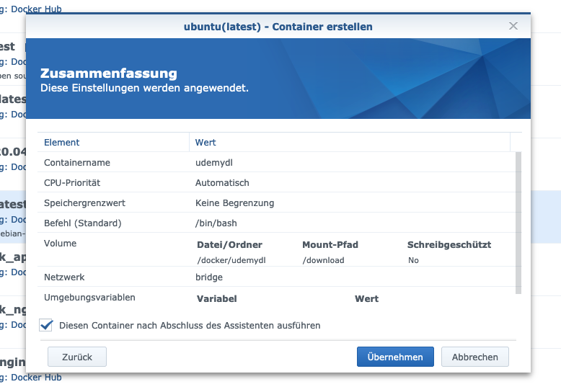561x392 pixels.
Task: Select the Wert subheader under Umgebungsvariablen
Action: (366, 298)
